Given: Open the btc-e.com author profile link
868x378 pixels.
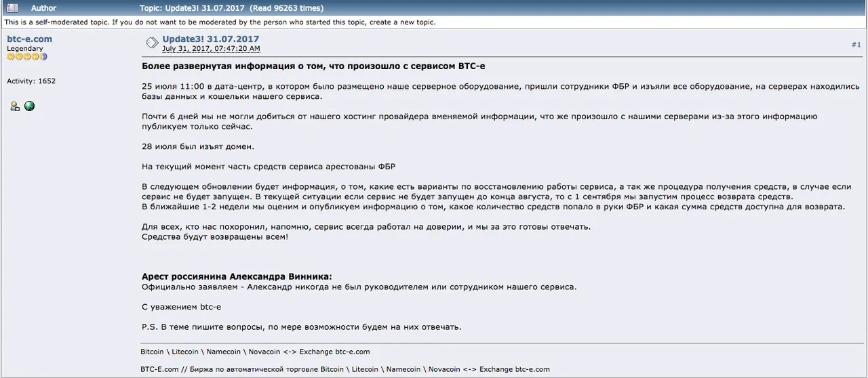Looking at the screenshot, I should tap(29, 39).
